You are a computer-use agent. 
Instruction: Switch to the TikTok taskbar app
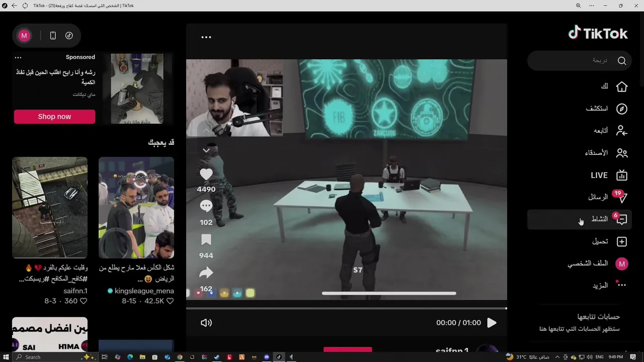point(279,357)
